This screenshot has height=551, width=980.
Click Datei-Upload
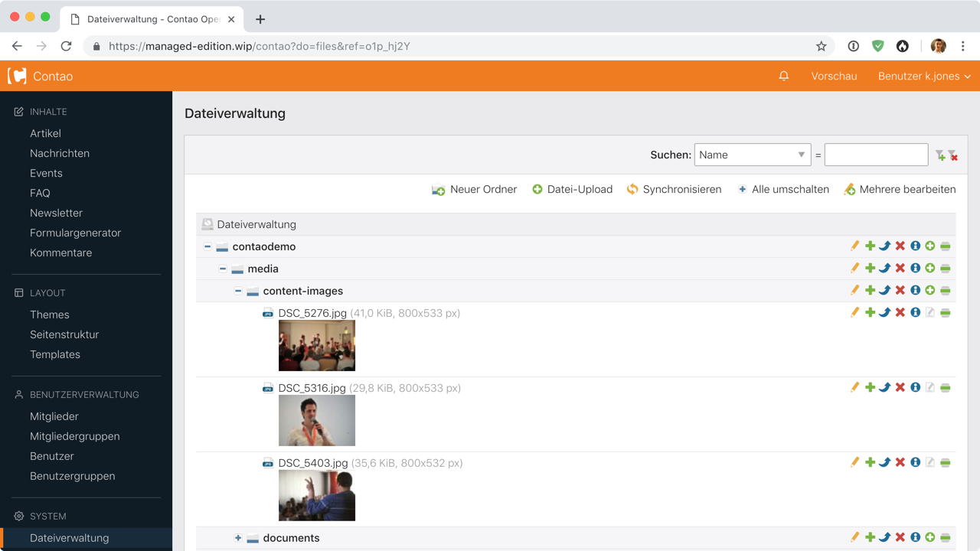click(x=572, y=189)
